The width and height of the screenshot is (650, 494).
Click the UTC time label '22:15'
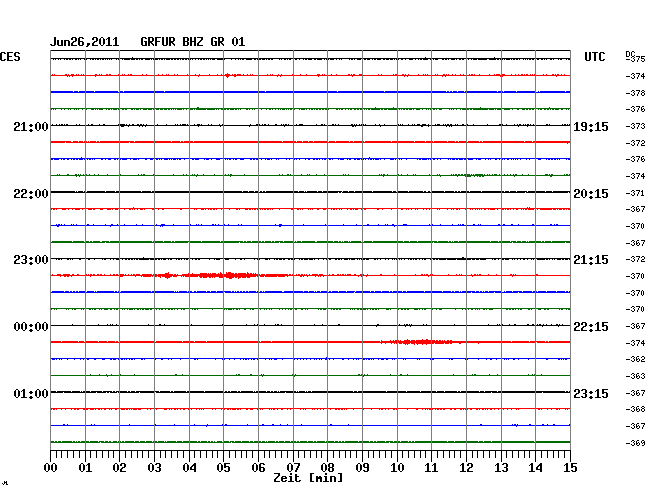[591, 327]
